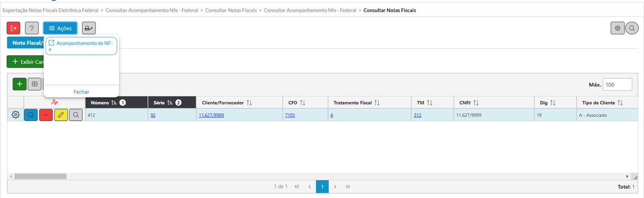
Task: Delete row with red minus button
Action: 46,115
